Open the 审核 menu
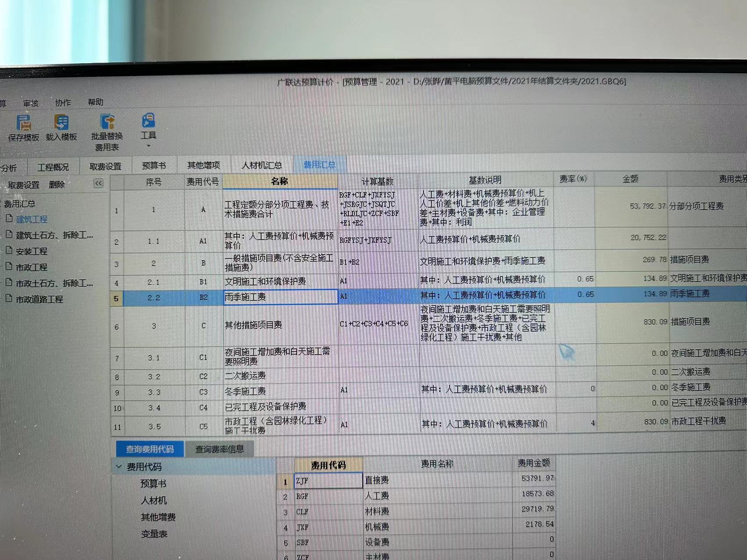 [31, 103]
